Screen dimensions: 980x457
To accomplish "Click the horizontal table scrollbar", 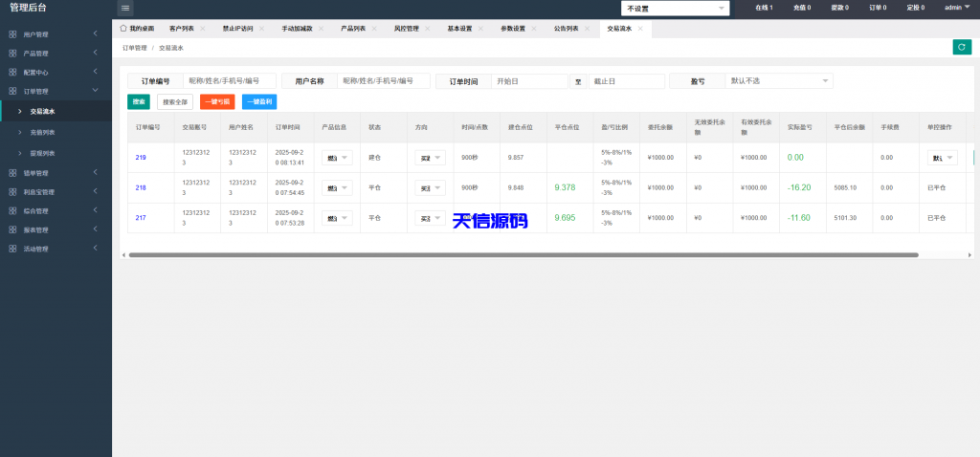I will point(523,255).
